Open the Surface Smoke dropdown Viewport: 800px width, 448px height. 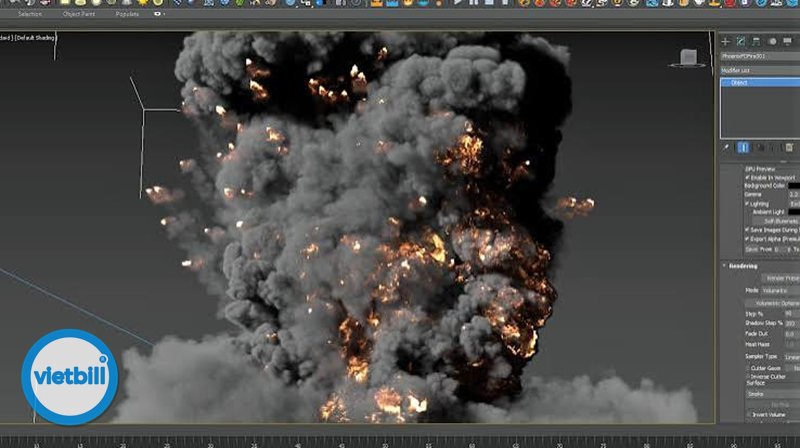(x=772, y=394)
